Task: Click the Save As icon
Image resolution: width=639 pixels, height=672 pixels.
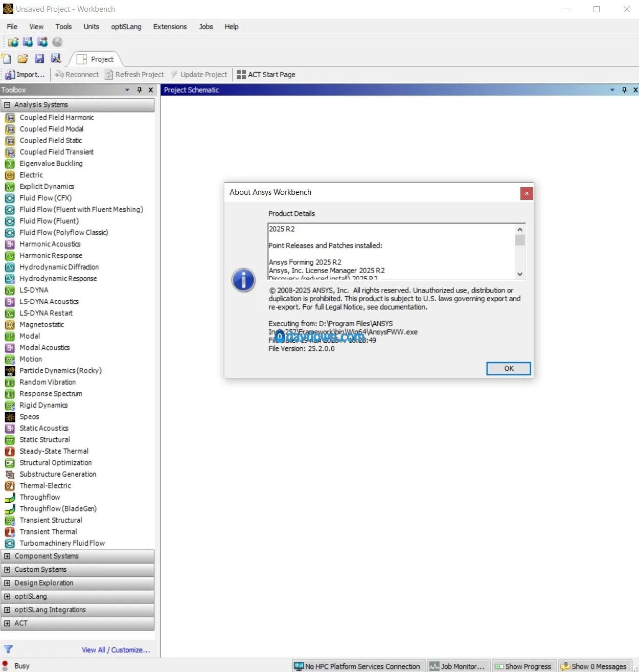Action: pyautogui.click(x=56, y=59)
